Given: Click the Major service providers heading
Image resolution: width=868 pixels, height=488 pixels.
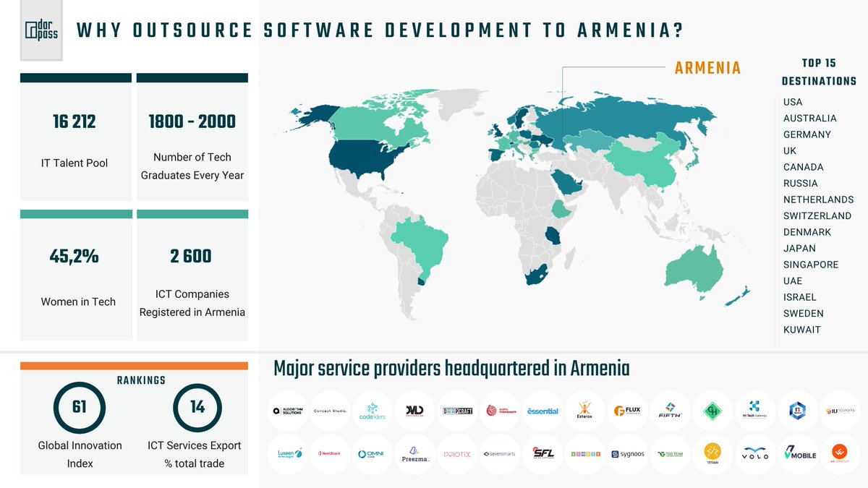Looking at the screenshot, I should pyautogui.click(x=451, y=369).
